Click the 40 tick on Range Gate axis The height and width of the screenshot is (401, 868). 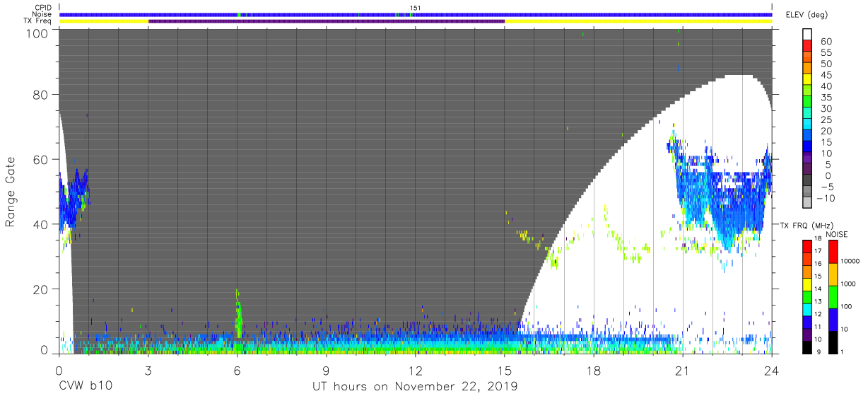point(41,224)
